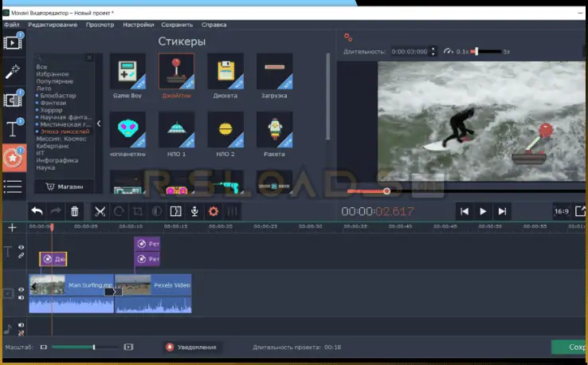Open Color adjustments tool
The image size is (588, 365).
[x=156, y=211]
